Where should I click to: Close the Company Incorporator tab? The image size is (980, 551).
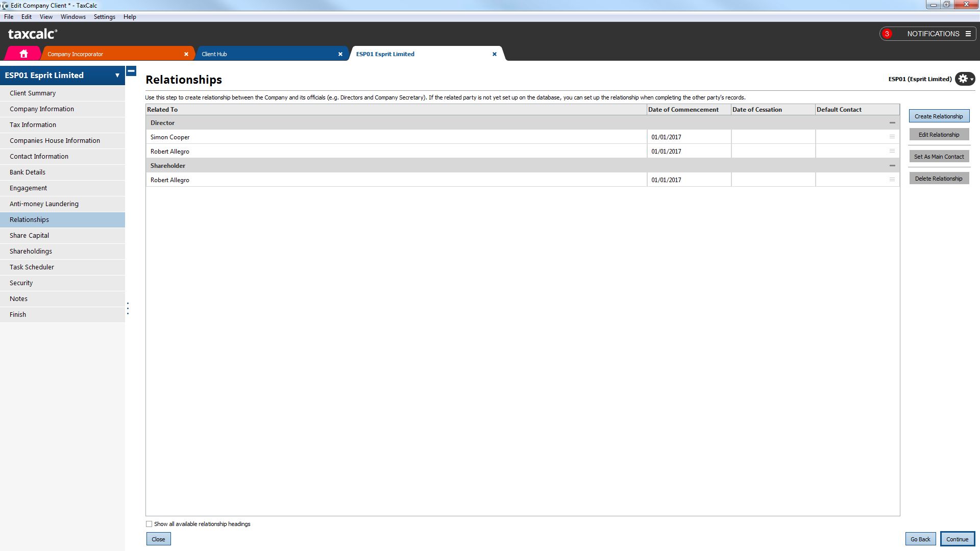(x=186, y=54)
